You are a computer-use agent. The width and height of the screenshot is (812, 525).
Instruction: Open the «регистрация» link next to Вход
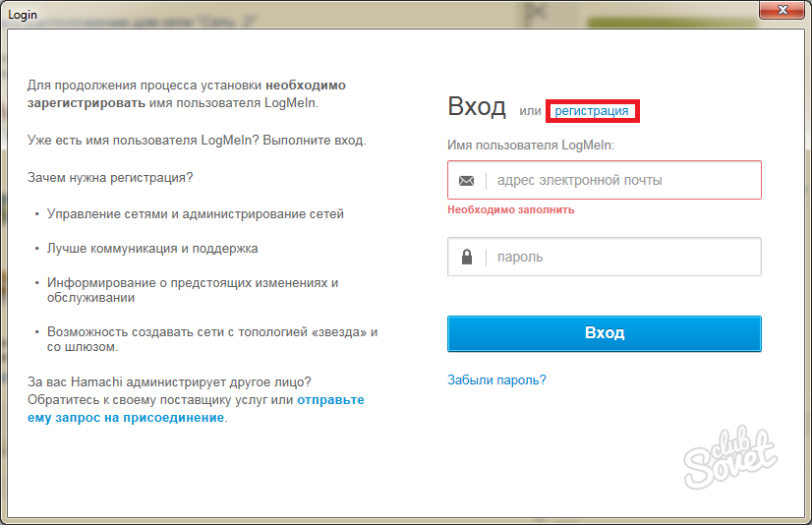coord(592,111)
